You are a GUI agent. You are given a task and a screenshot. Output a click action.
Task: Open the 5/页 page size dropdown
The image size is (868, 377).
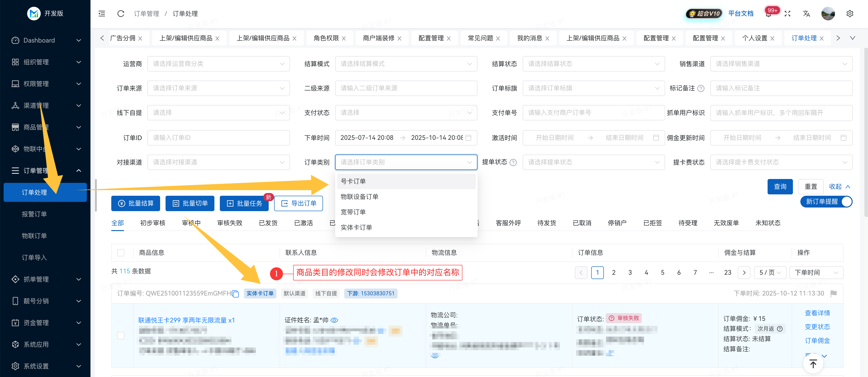pyautogui.click(x=770, y=272)
